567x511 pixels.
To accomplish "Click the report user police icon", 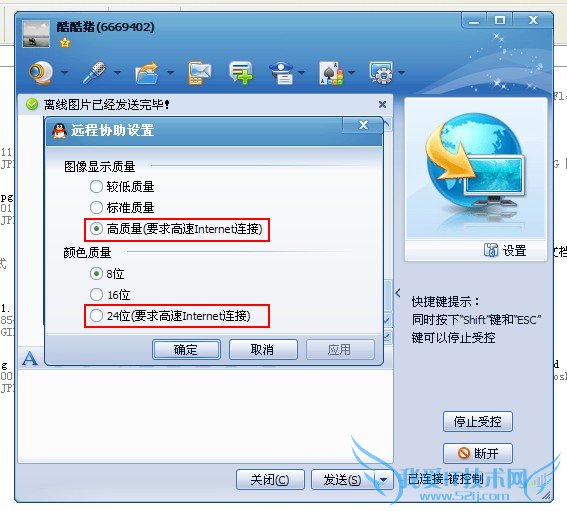I will pos(282,73).
